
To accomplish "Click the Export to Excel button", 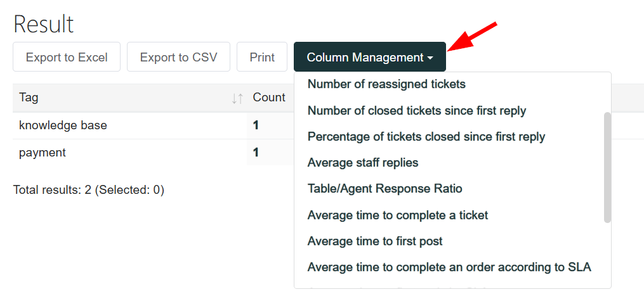I will point(67,57).
